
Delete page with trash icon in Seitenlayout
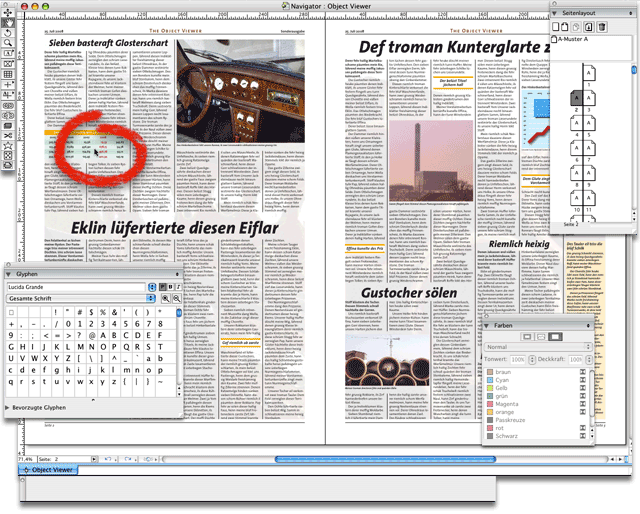601,27
